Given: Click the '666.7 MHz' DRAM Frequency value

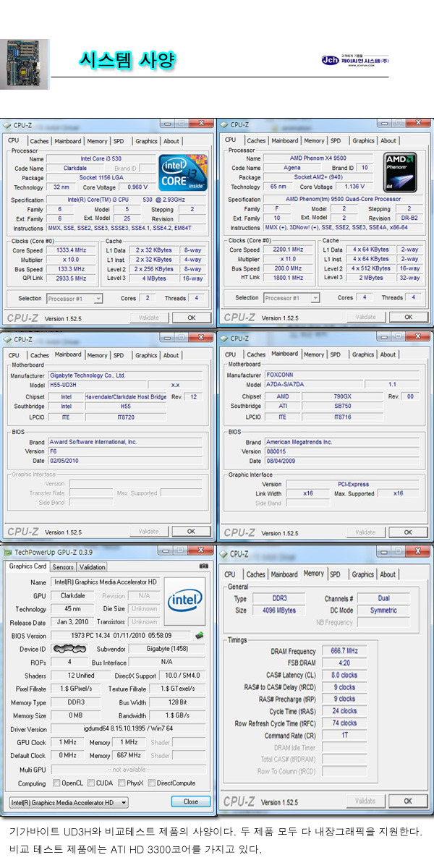Looking at the screenshot, I should tap(344, 651).
